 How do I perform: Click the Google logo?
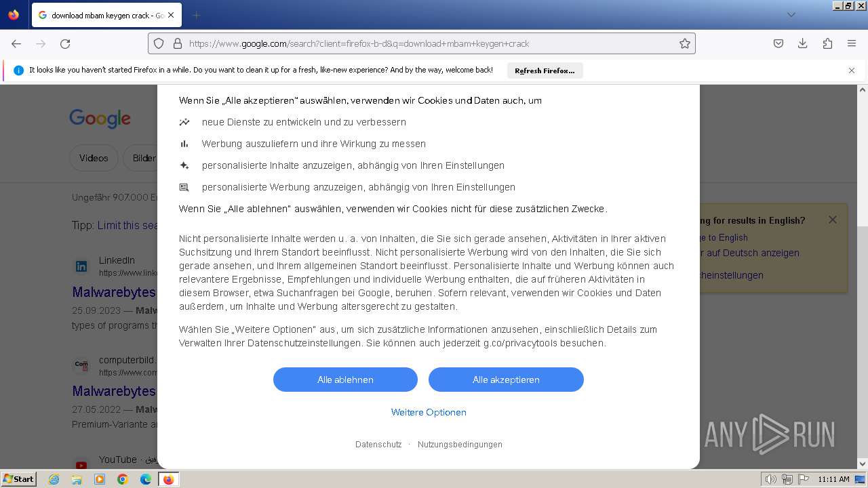100,119
